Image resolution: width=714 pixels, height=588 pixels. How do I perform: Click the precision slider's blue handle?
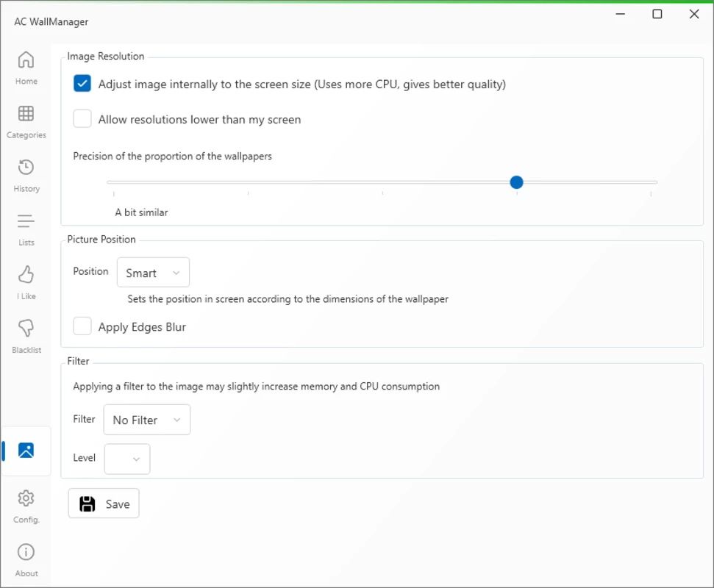(516, 182)
